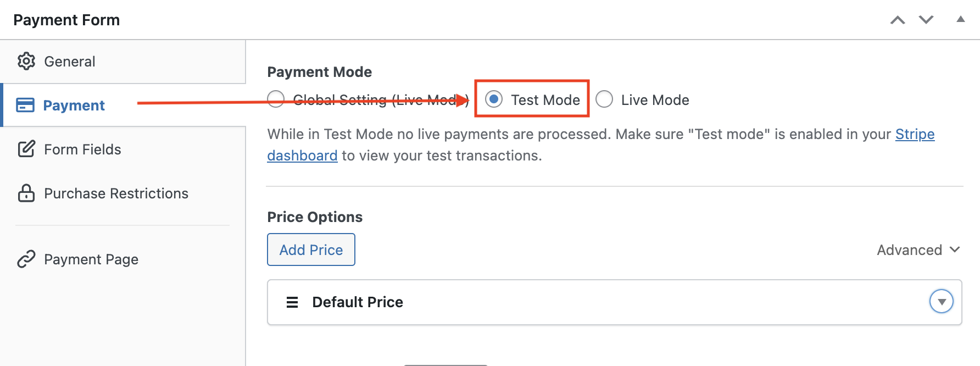Viewport: 980px width, 366px height.
Task: Click the down chevron in the header
Action: coord(925,19)
